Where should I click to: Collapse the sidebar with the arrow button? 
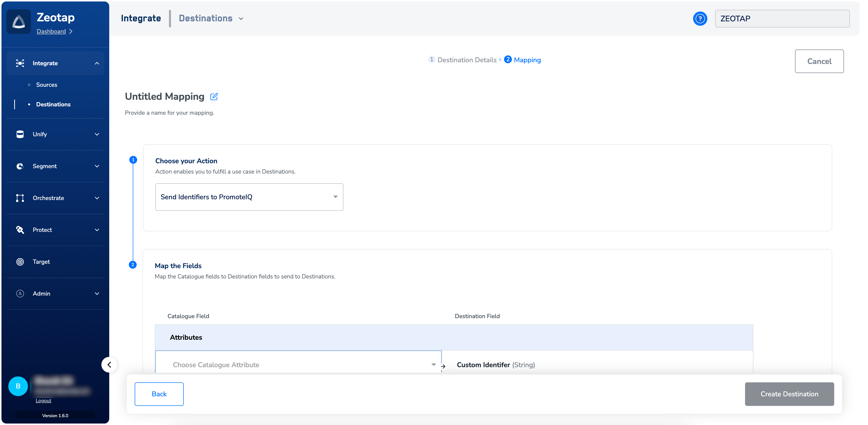[109, 365]
